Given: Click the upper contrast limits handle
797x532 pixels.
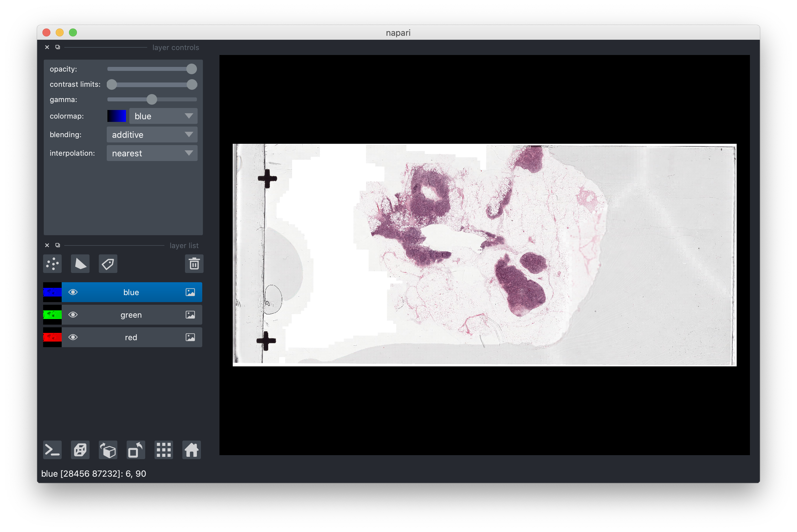Looking at the screenshot, I should coord(192,84).
